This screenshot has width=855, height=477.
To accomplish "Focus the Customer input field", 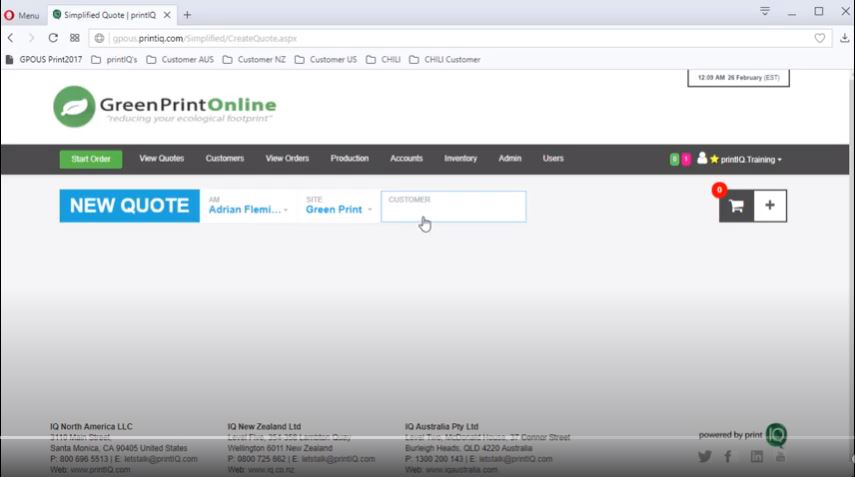I will (453, 207).
